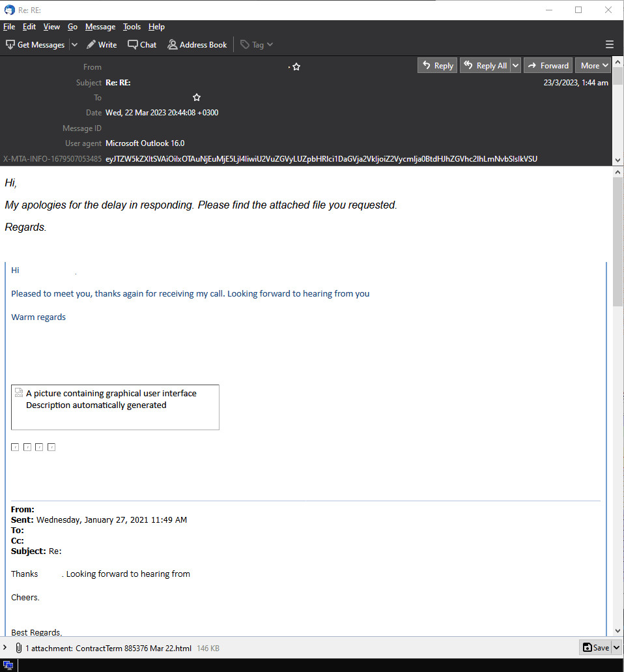Image resolution: width=624 pixels, height=672 pixels.
Task: Click the message body vertical scrollbar
Action: (x=617, y=391)
